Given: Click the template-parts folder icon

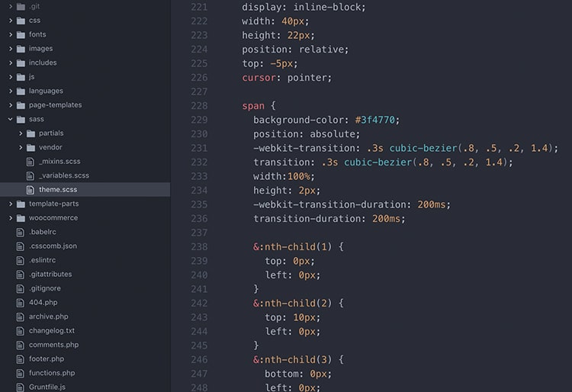Looking at the screenshot, I should (x=21, y=204).
